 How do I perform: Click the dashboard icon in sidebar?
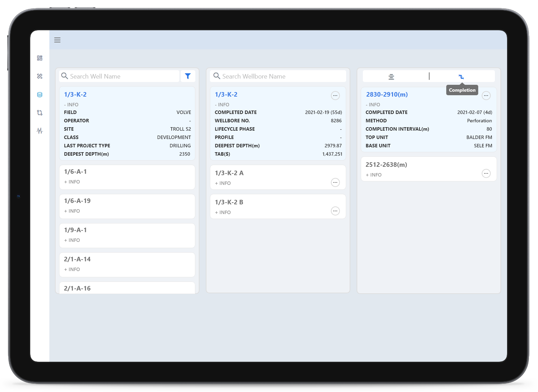(x=40, y=58)
